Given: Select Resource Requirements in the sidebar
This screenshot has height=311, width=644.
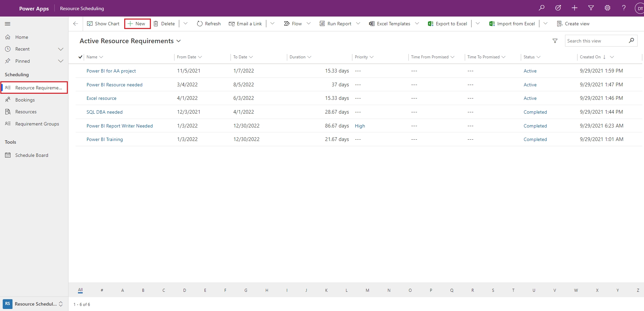Looking at the screenshot, I should click(34, 88).
